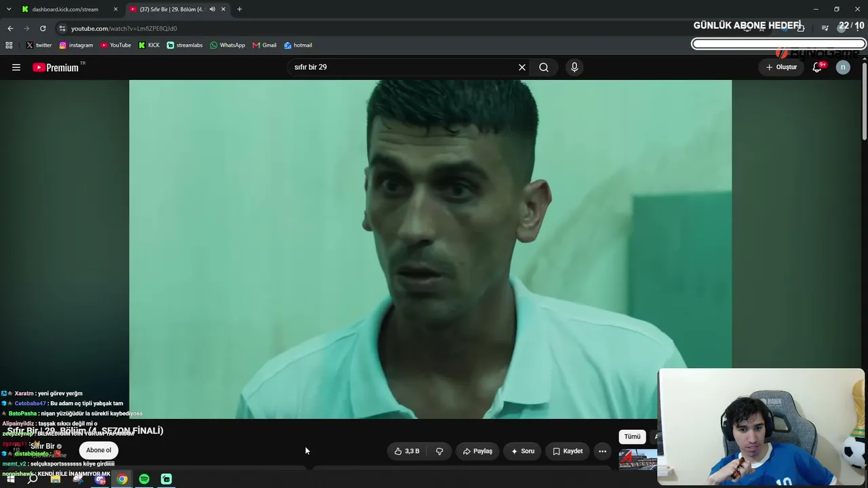Open twitter bookmark
Viewport: 868px width, 488px height.
coord(39,45)
